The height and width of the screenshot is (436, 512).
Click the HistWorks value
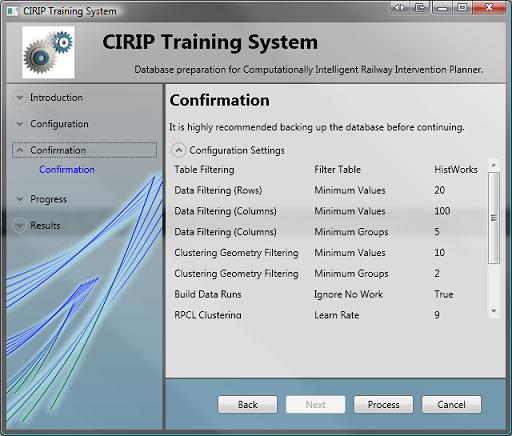pos(456,170)
